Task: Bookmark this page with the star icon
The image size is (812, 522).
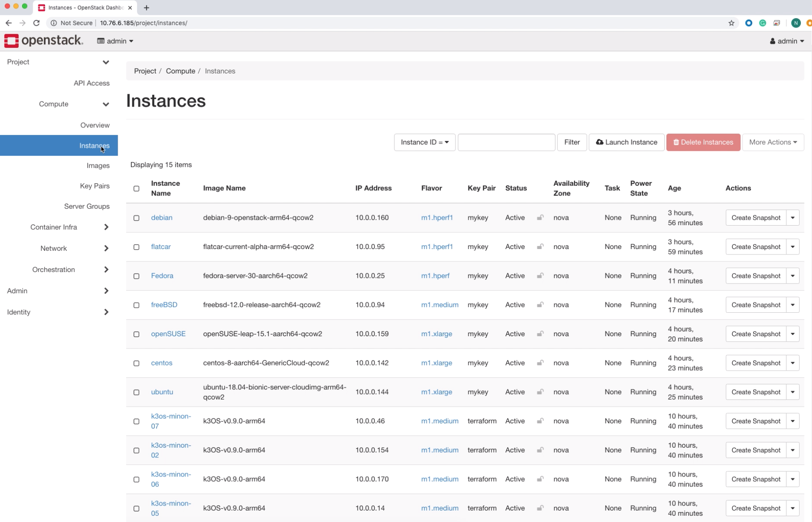Action: 731,23
